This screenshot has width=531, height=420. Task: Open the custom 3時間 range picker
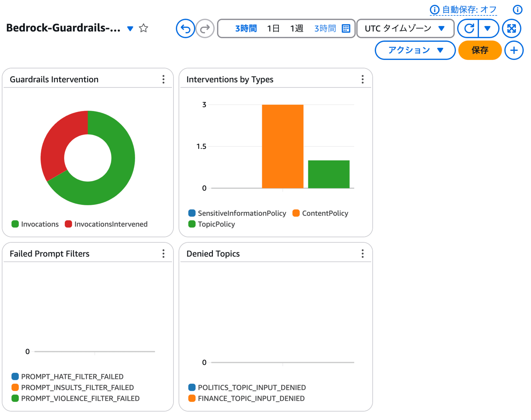pos(325,28)
